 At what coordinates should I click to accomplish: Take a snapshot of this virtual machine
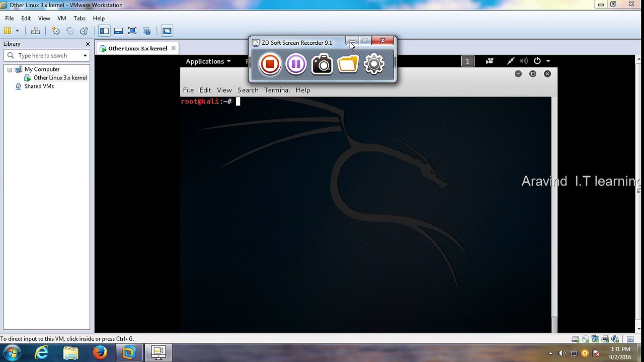[x=56, y=31]
